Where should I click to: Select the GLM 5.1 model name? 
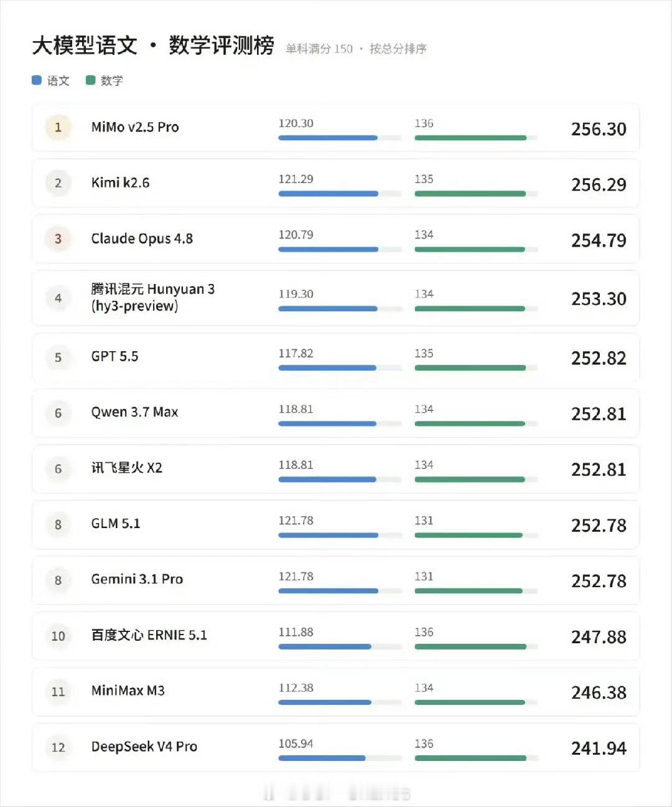(116, 524)
